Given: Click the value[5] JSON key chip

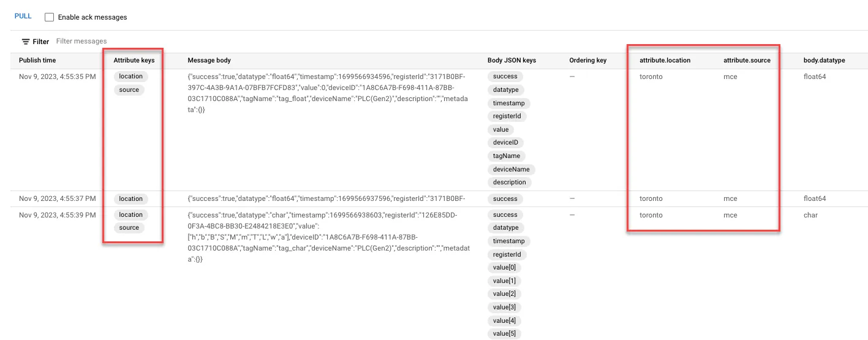Looking at the screenshot, I should tap(505, 333).
